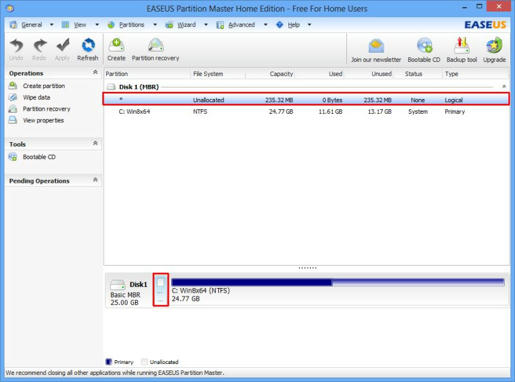Open the Partitions menu
Image resolution: width=515 pixels, height=382 pixels.
pos(132,25)
